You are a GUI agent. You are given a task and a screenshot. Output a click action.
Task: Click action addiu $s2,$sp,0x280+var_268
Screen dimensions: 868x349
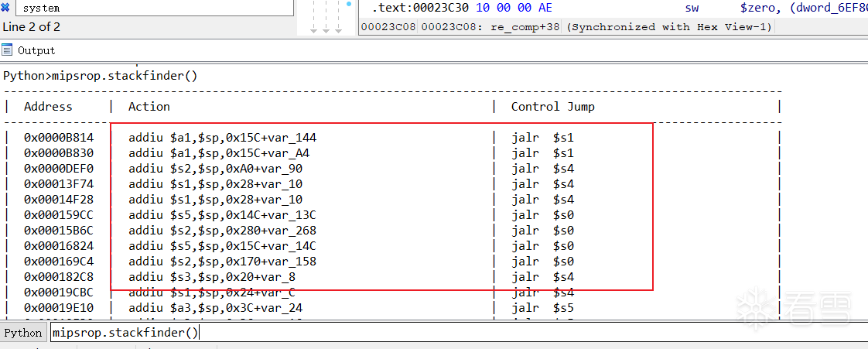[223, 231]
